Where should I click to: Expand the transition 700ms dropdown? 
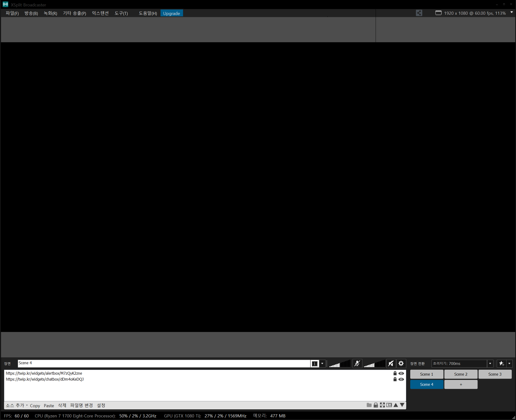[x=490, y=363]
